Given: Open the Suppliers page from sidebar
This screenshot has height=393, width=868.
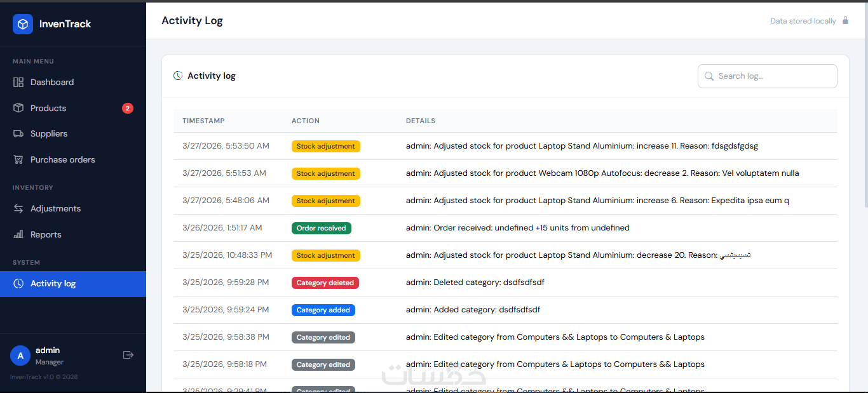Looking at the screenshot, I should [73, 133].
